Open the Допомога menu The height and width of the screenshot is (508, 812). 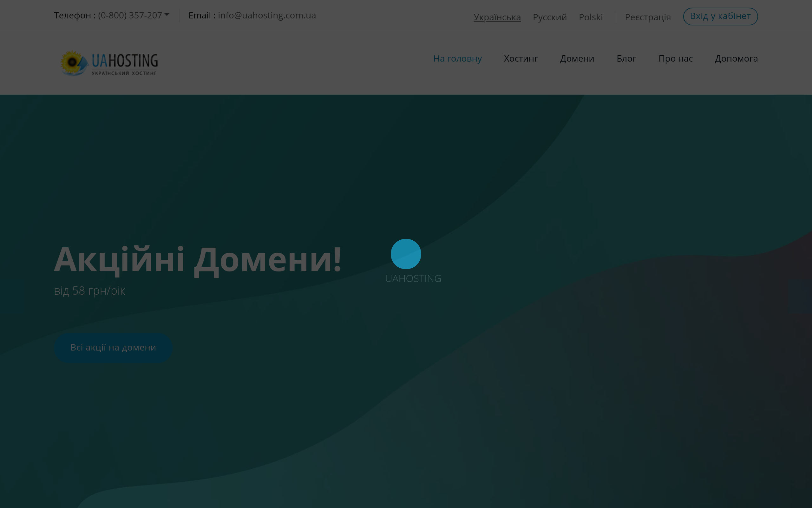click(x=736, y=58)
